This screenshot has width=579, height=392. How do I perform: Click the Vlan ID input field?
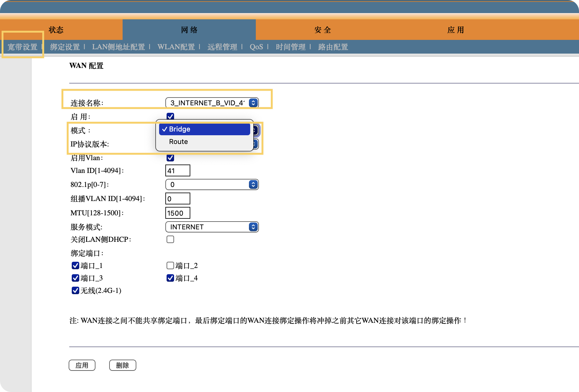tap(178, 171)
